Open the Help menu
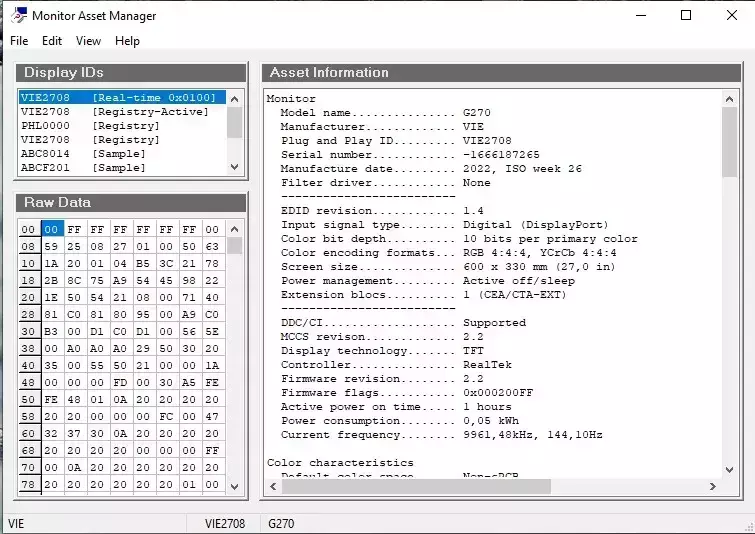This screenshot has width=755, height=534. coord(127,41)
